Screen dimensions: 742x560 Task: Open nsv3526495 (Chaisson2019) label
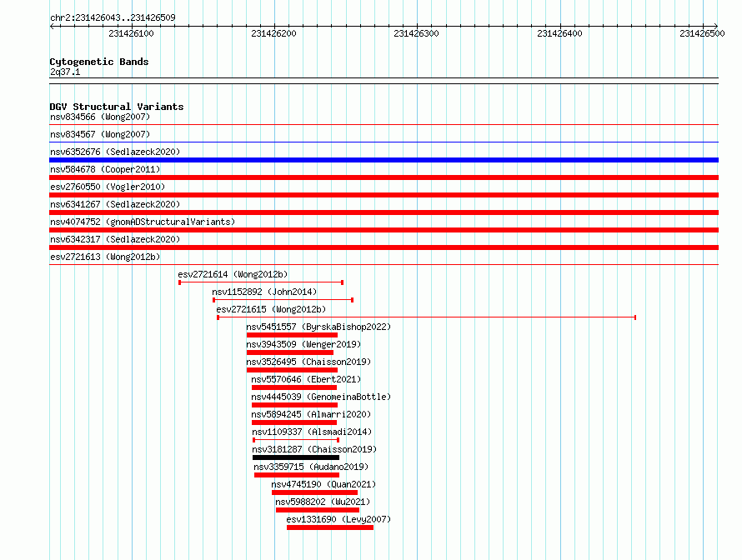pos(308,362)
